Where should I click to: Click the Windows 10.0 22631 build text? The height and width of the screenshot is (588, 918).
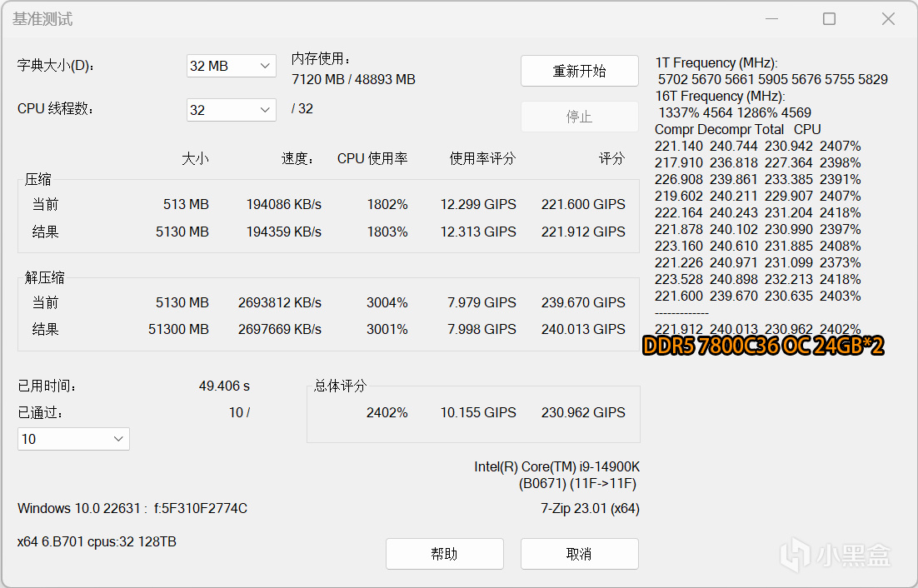point(132,508)
